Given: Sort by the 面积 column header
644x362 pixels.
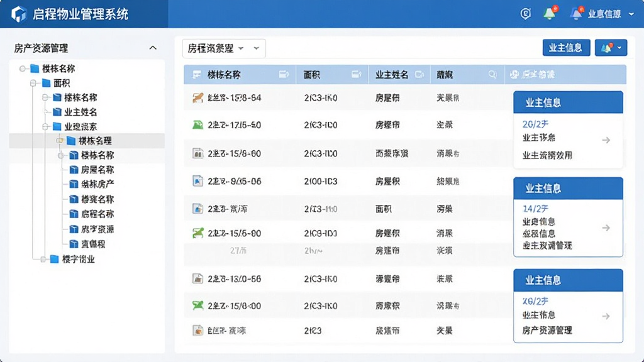Looking at the screenshot, I should (x=311, y=75).
